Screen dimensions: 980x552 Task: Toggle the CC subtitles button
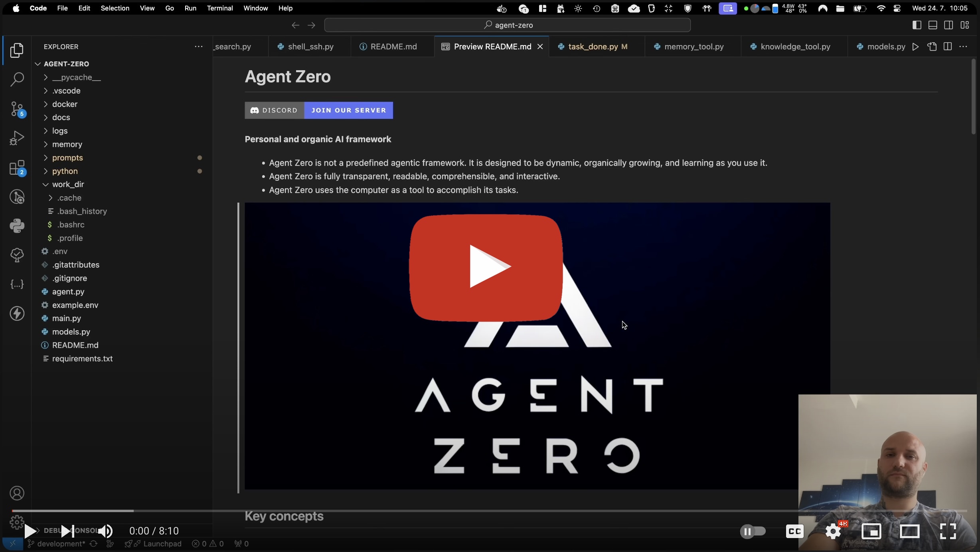pyautogui.click(x=794, y=531)
